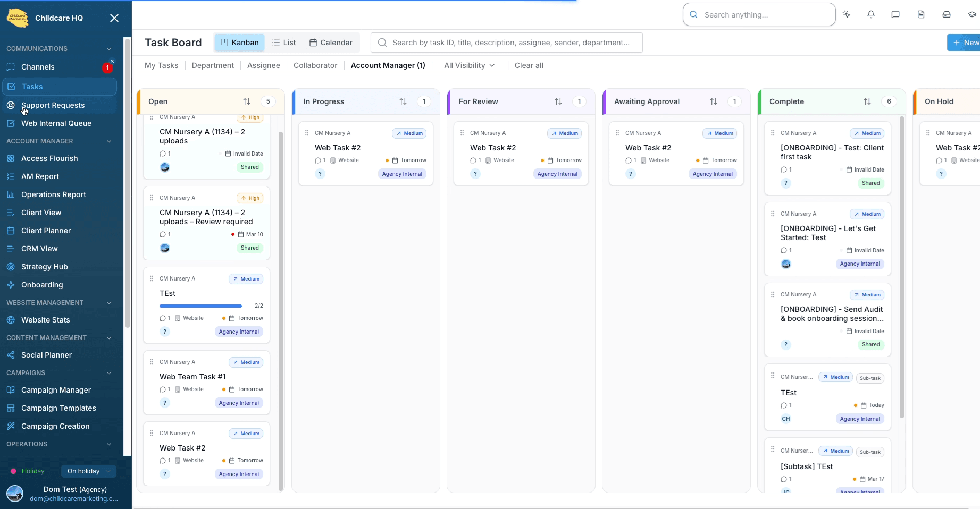Image resolution: width=980 pixels, height=509 pixels.
Task: Open Dom Test user avatar
Action: click(15, 494)
